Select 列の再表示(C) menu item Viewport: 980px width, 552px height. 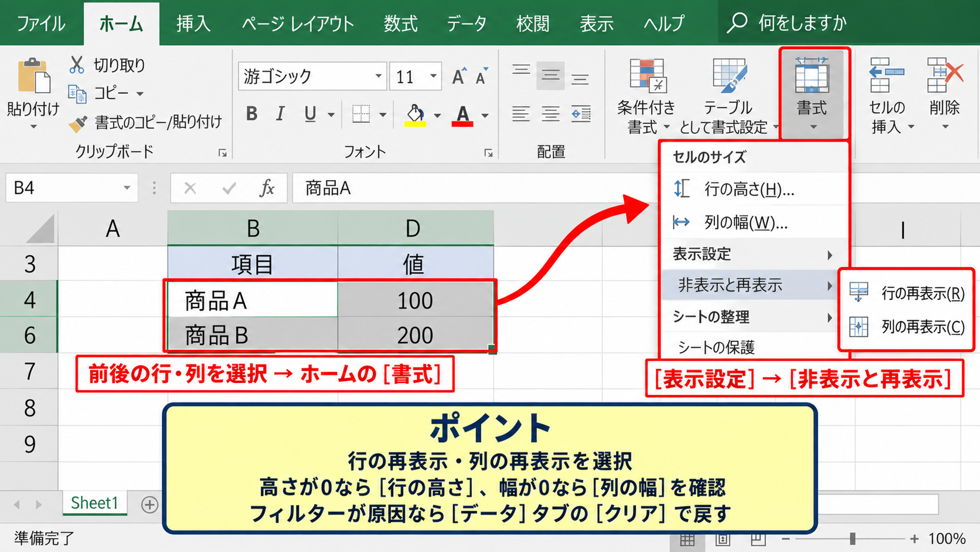906,326
